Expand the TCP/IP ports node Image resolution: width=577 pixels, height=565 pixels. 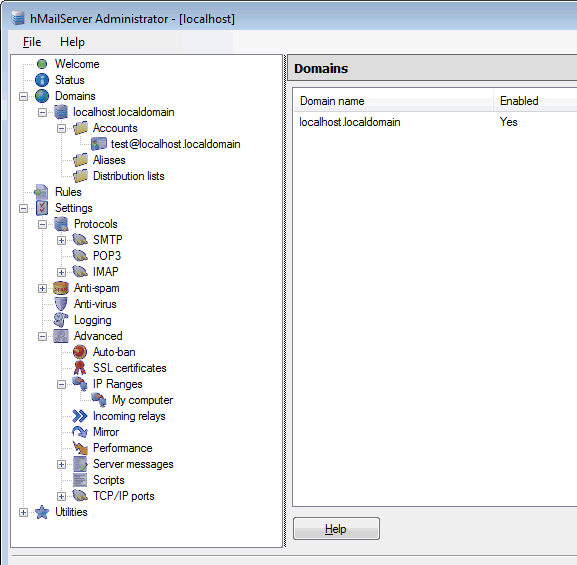(61, 496)
